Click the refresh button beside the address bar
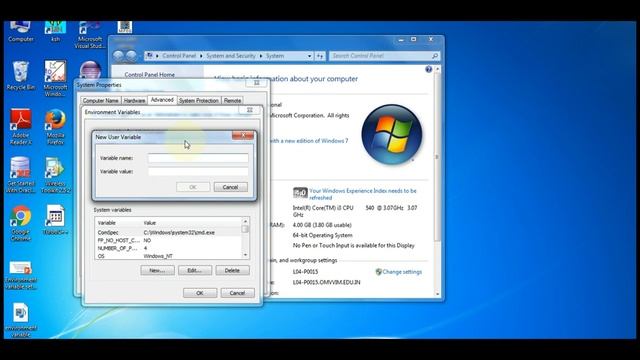640x360 pixels. [x=320, y=56]
